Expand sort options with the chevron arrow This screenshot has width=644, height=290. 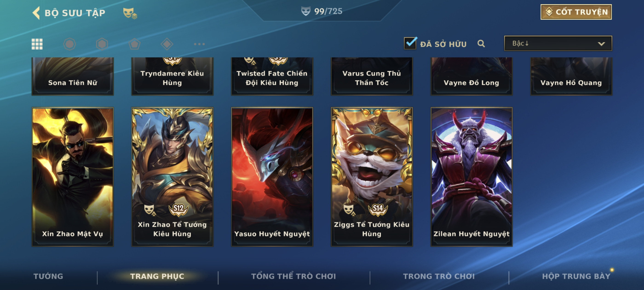[x=601, y=44]
